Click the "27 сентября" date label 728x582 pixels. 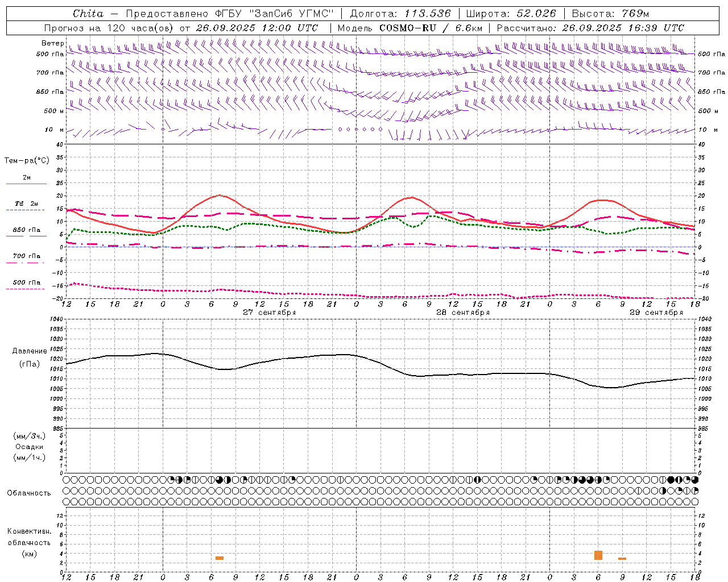tap(269, 313)
